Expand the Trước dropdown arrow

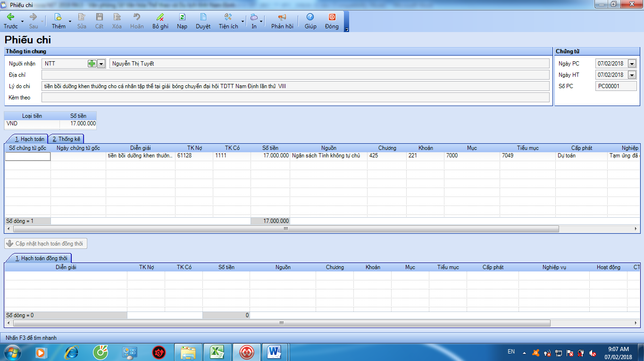[21, 22]
